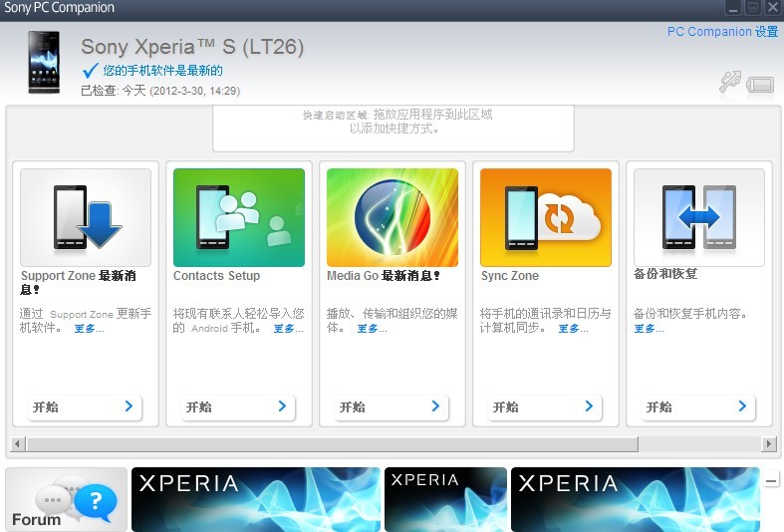
Task: Click the Support Zone download icon tile
Action: click(x=86, y=217)
